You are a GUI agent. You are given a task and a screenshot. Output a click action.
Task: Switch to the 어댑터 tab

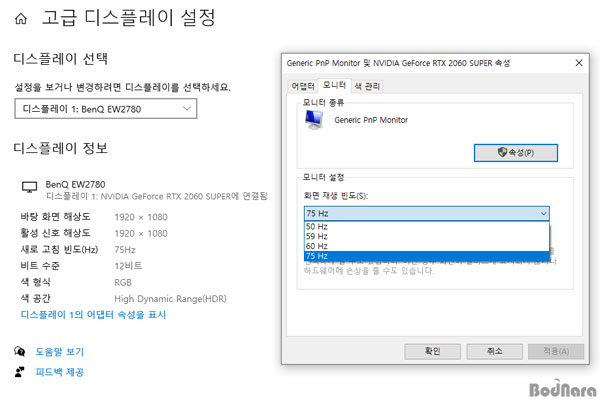(303, 86)
